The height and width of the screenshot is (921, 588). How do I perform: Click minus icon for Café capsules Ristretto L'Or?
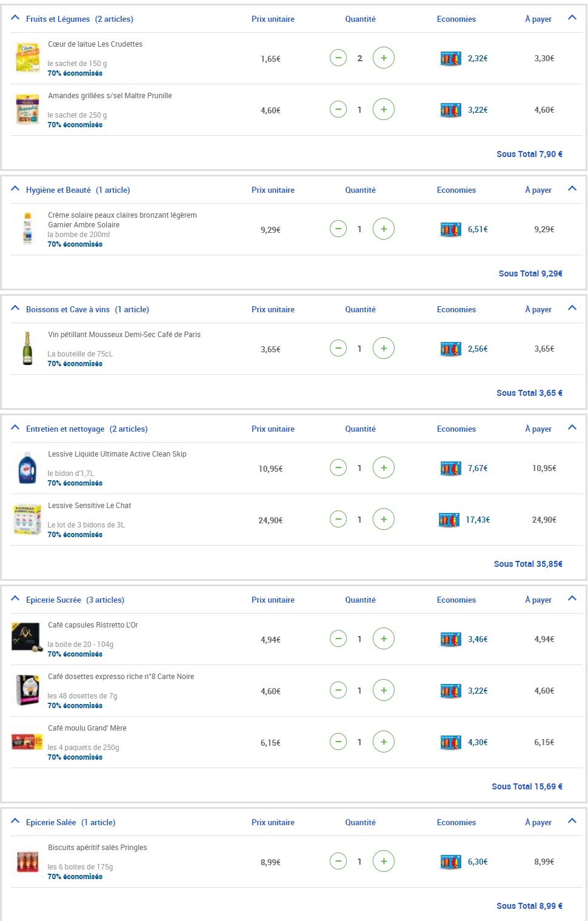click(x=338, y=639)
